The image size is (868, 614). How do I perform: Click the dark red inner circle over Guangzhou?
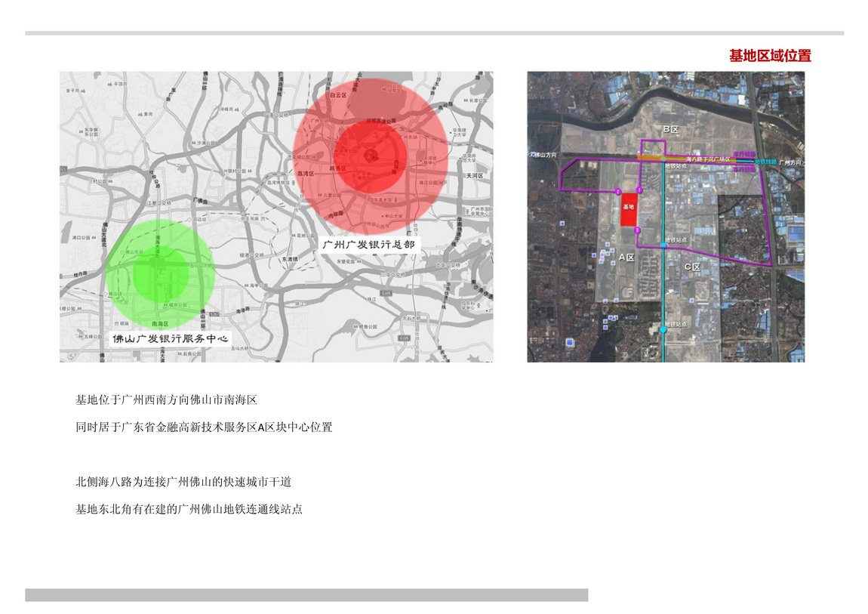371,156
